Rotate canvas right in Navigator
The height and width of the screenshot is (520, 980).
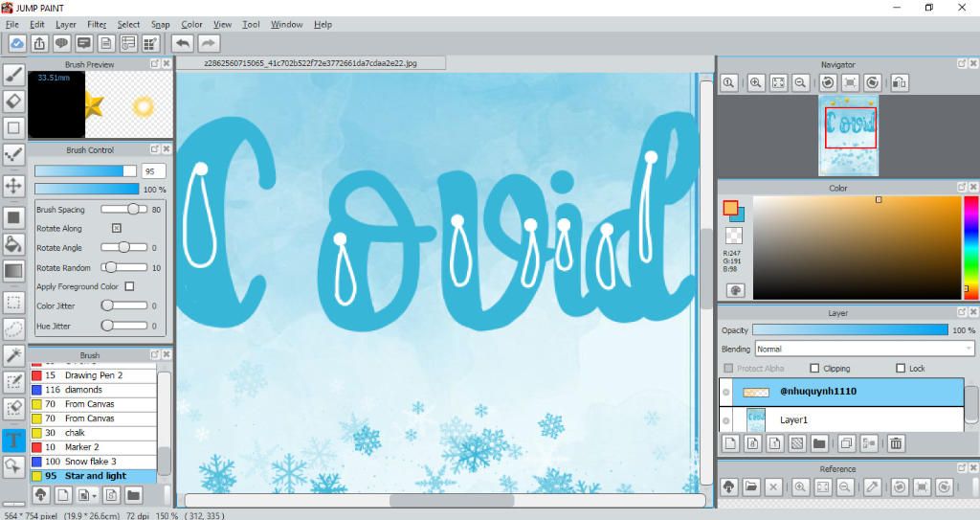[x=873, y=82]
